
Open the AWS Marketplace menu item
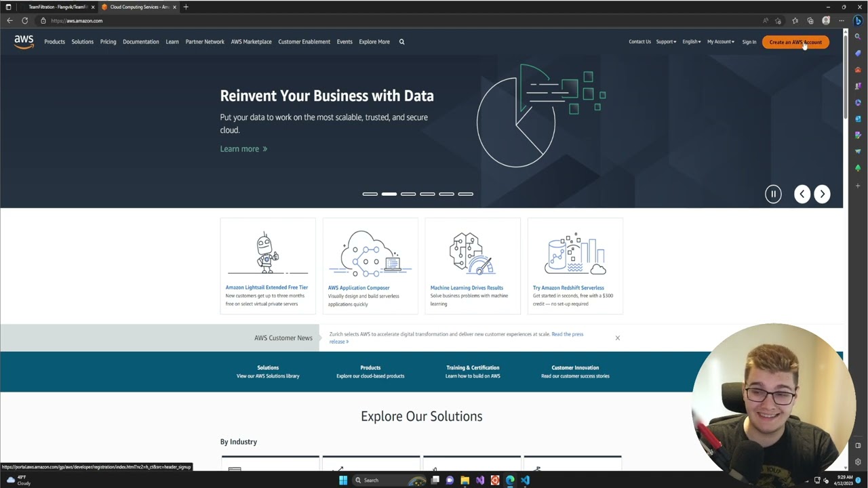coord(251,42)
